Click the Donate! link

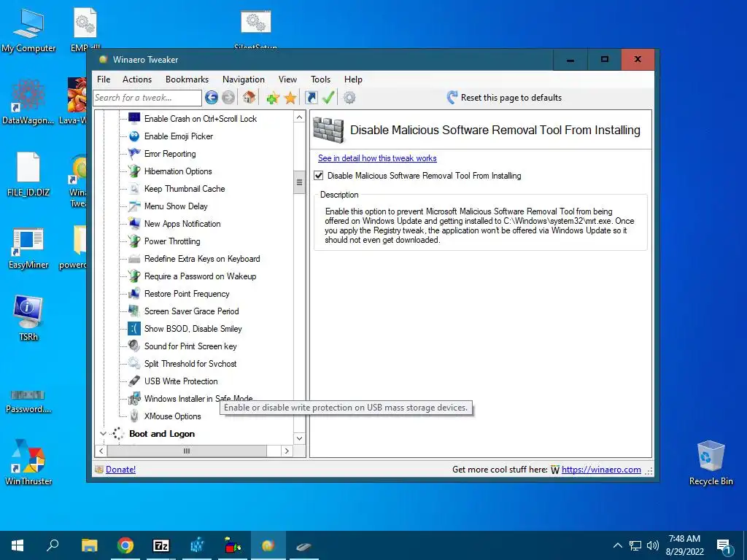(120, 470)
